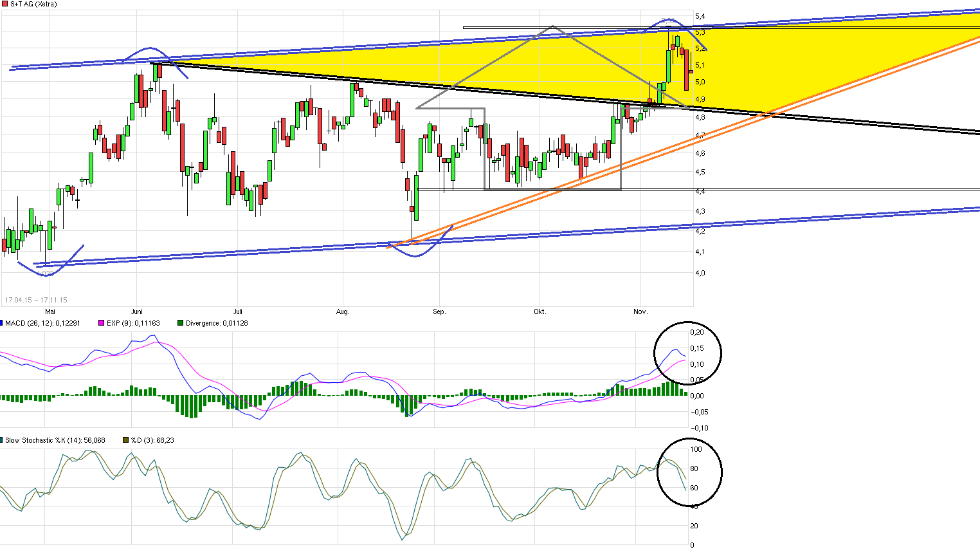Select the blue MACD legend marker
Viewport: 980px width, 556px height.
click(x=3, y=323)
